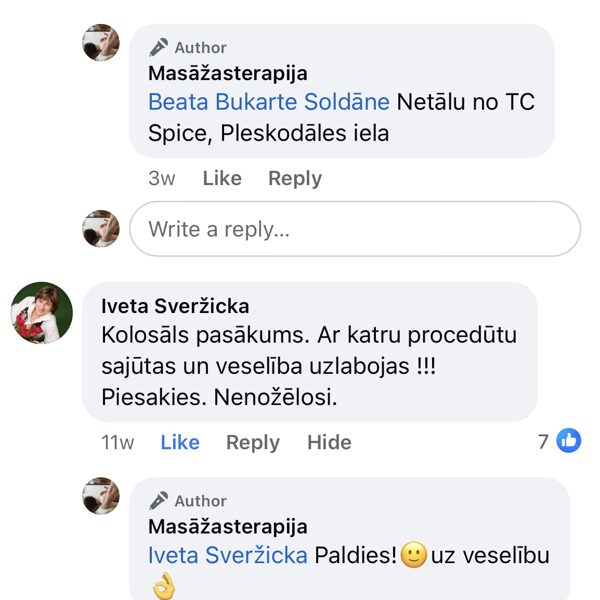The width and height of the screenshot is (600, 600).
Task: Open Masāžasterapija page from bottom reply name
Action: pos(227,526)
